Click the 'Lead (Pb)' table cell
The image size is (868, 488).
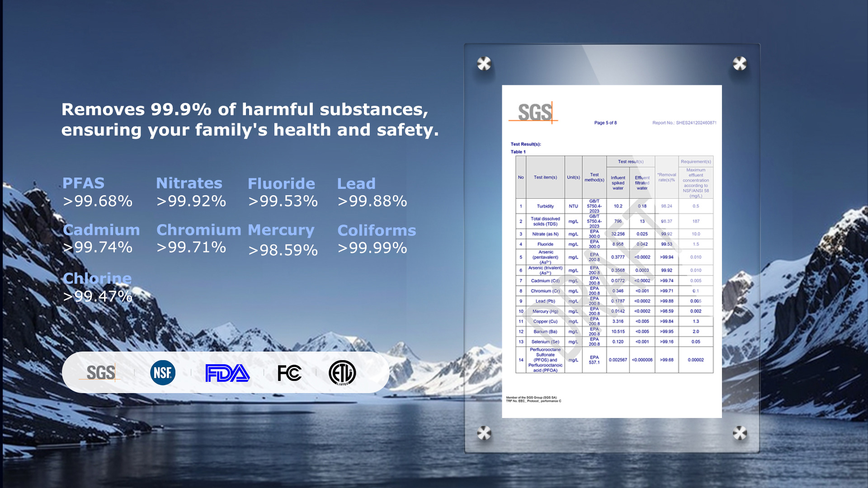545,301
